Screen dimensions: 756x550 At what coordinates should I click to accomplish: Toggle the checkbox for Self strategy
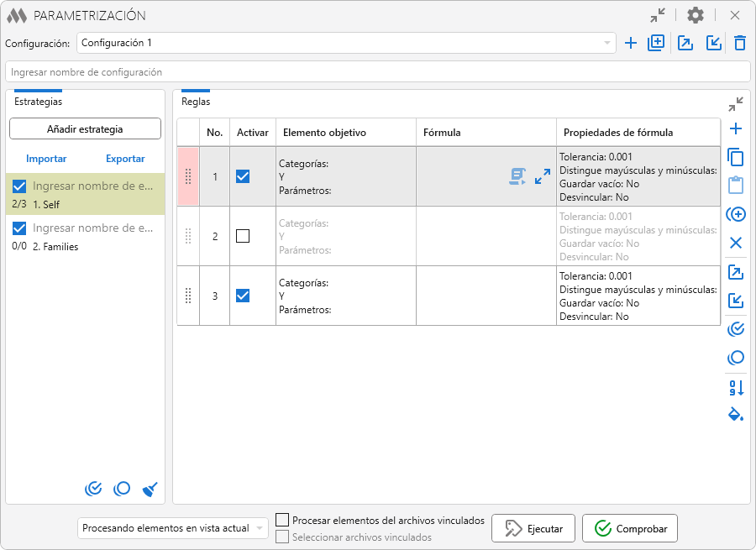coord(19,186)
